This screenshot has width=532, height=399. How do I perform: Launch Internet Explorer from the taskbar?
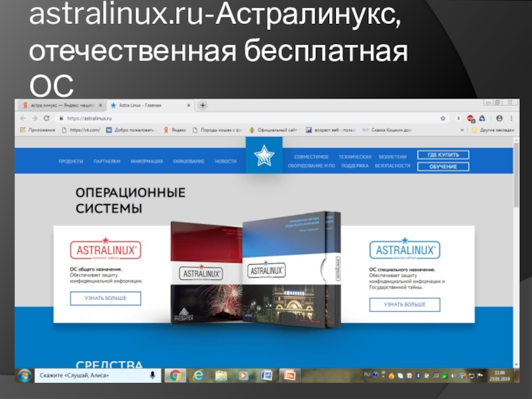click(198, 376)
